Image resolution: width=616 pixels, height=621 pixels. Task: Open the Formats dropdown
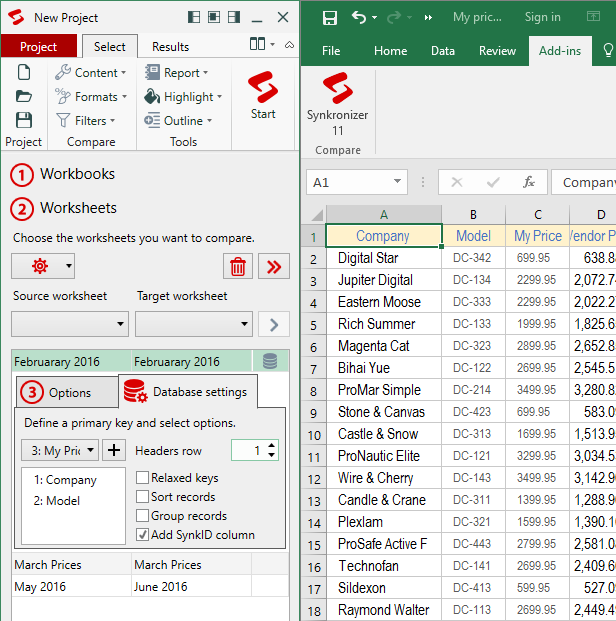[91, 97]
